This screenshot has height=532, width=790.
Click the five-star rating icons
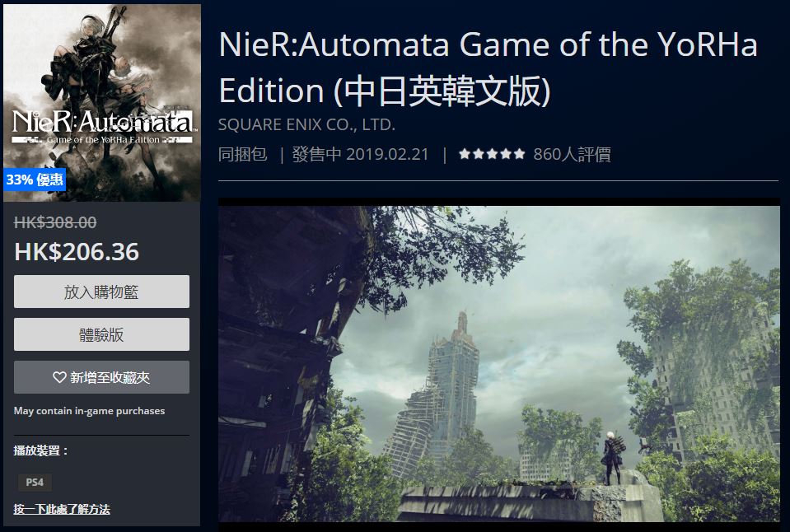click(x=492, y=154)
